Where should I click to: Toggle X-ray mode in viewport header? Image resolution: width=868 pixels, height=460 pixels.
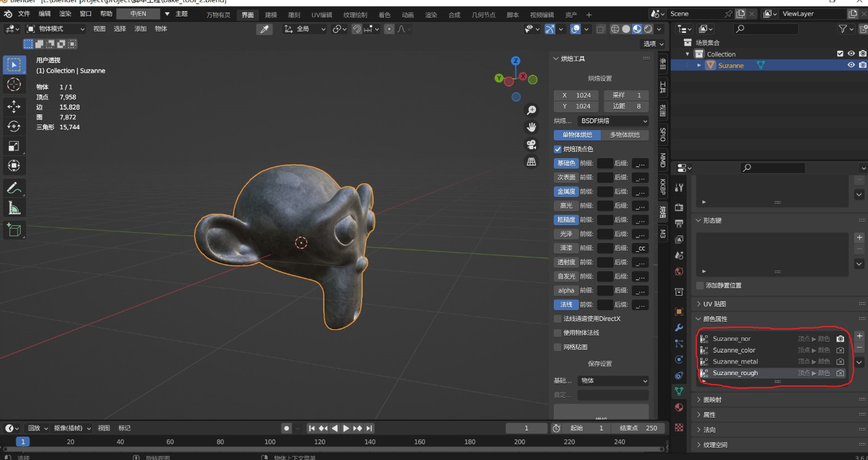click(x=600, y=29)
